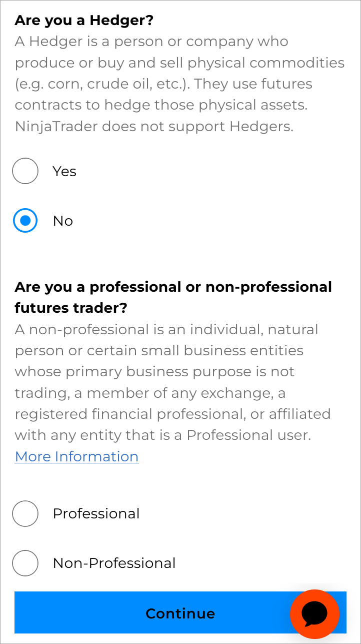Tap the "Non-Professional" option label text
Viewport: 361px width, 644px height.
coord(114,563)
